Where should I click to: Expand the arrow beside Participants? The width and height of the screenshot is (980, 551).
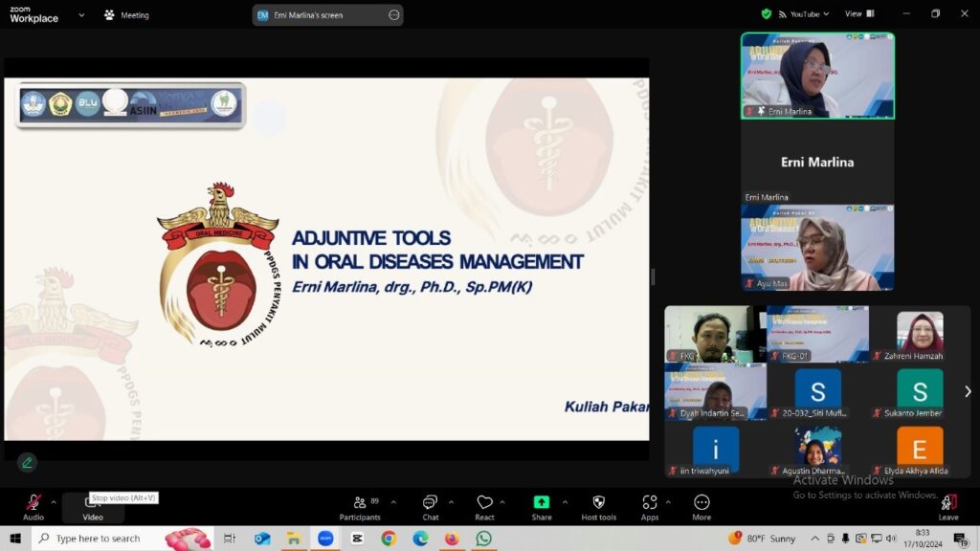point(393,502)
